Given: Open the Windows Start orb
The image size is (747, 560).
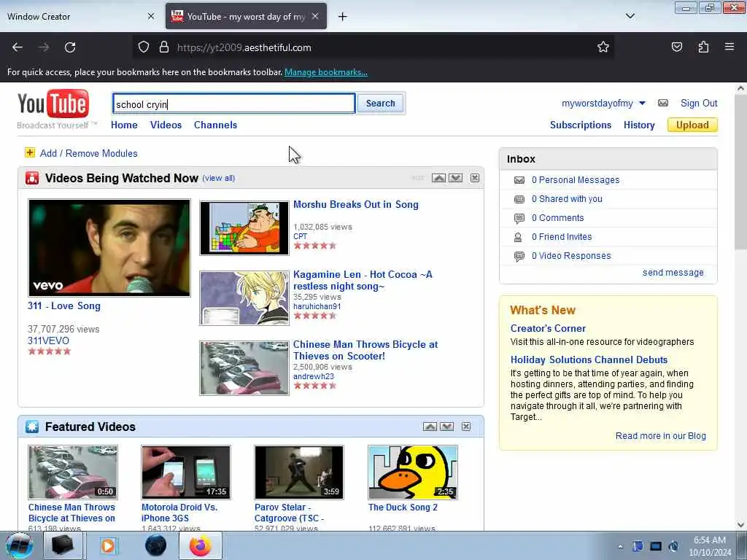Looking at the screenshot, I should [x=20, y=545].
